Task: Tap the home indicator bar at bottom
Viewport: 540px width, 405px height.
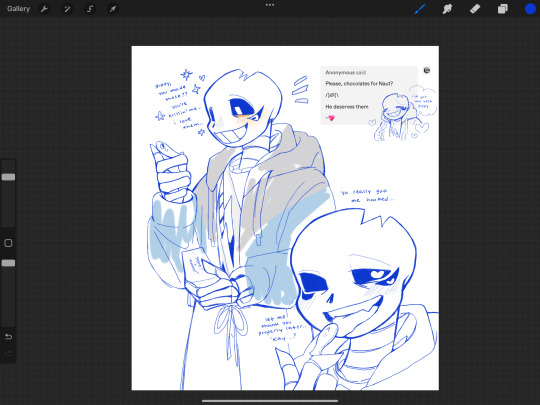Action: (x=270, y=401)
